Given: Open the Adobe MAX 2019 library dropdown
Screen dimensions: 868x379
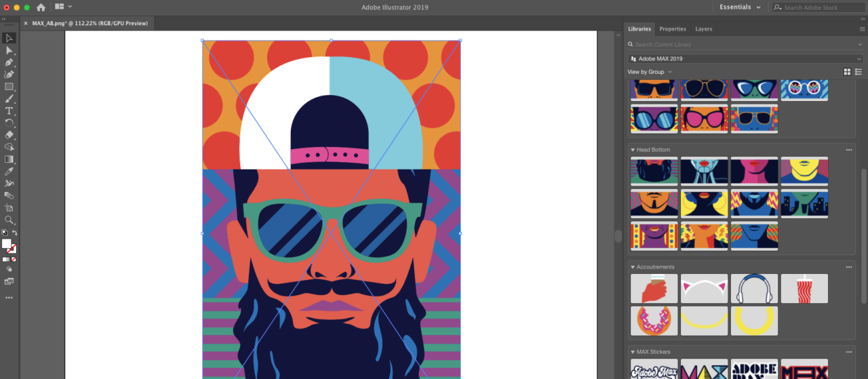Looking at the screenshot, I should [x=746, y=59].
